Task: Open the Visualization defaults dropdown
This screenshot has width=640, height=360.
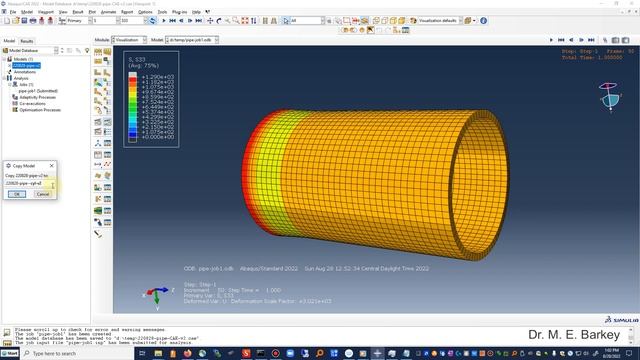Action: pos(440,20)
